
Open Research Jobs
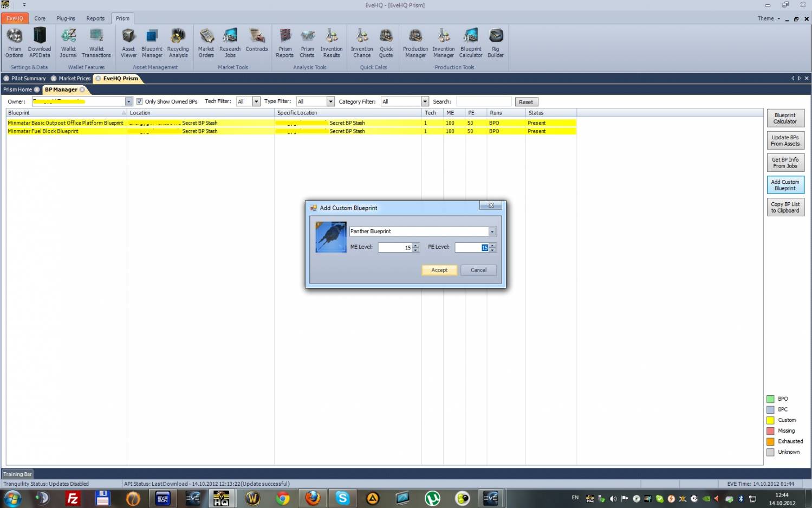(230, 43)
